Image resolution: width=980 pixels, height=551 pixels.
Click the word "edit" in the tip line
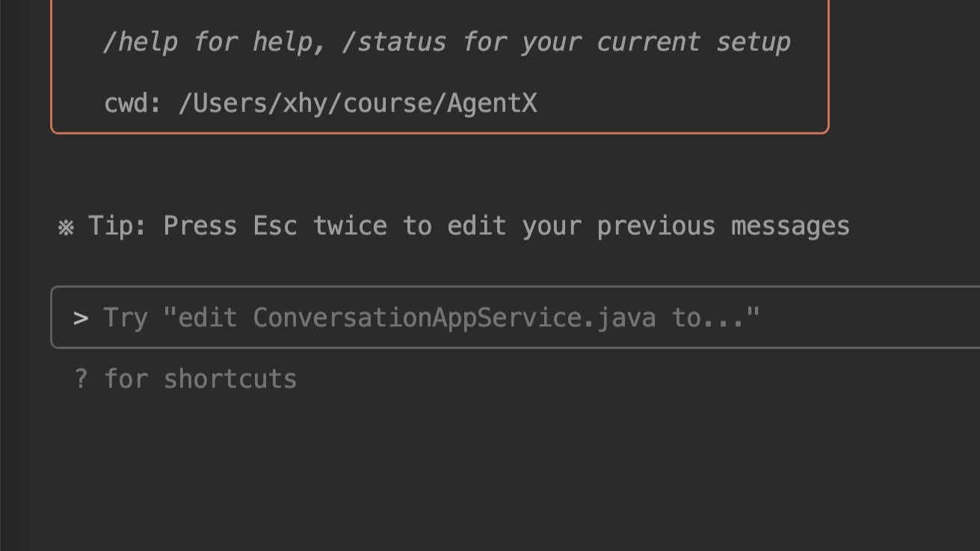[x=477, y=226]
